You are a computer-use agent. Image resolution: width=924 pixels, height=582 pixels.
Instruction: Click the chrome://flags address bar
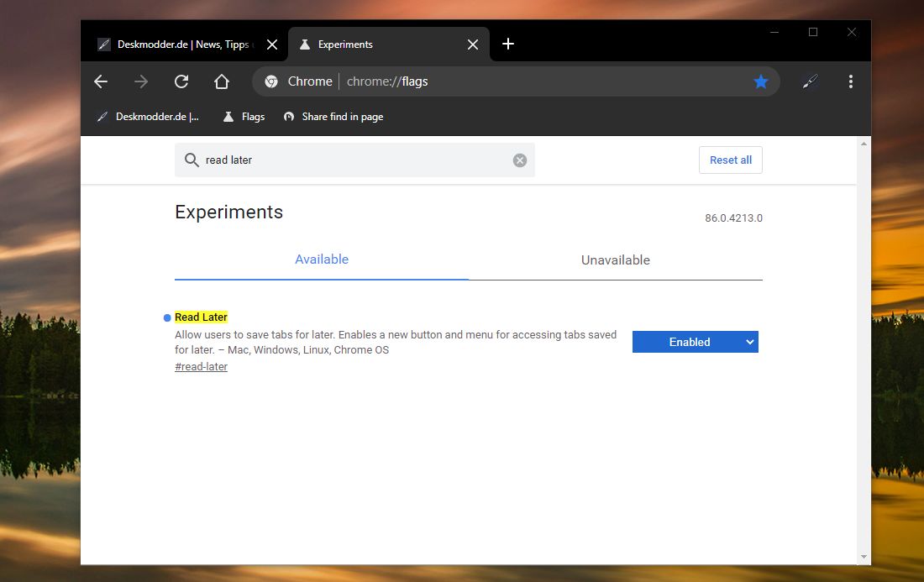tap(516, 81)
